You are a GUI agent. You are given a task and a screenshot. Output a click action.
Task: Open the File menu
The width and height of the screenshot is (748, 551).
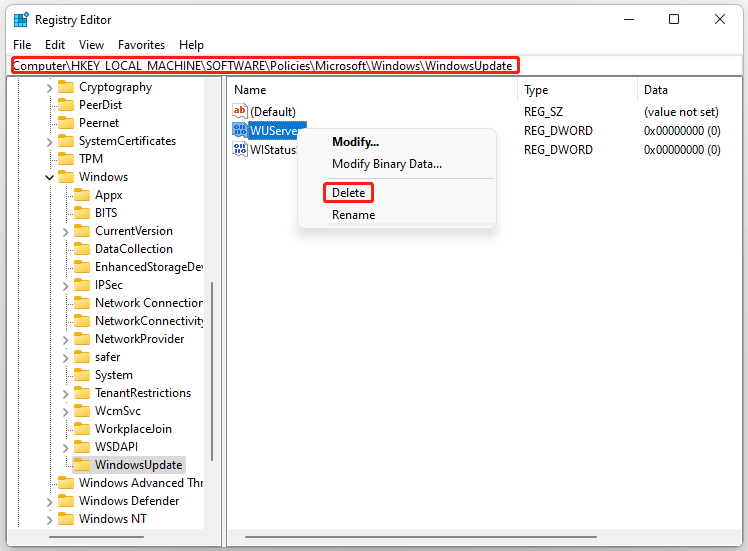pyautogui.click(x=22, y=45)
